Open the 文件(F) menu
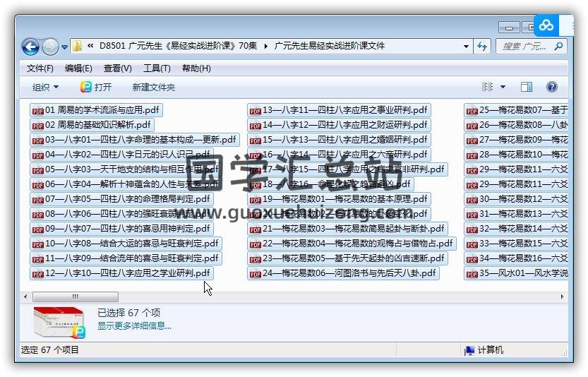This screenshot has height=377, width=588. pos(40,68)
